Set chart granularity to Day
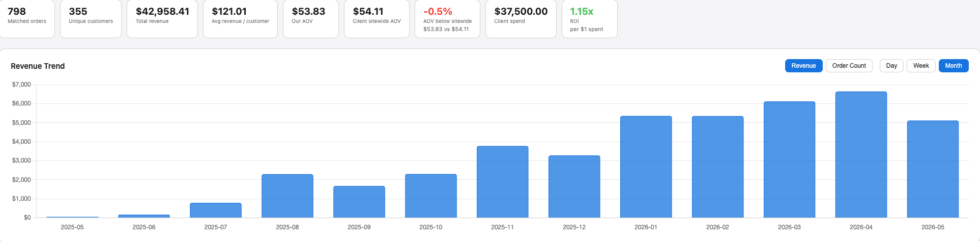 click(x=891, y=66)
